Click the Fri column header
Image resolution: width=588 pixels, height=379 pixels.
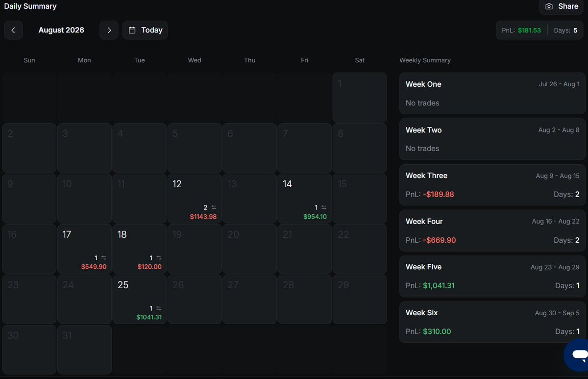click(305, 60)
